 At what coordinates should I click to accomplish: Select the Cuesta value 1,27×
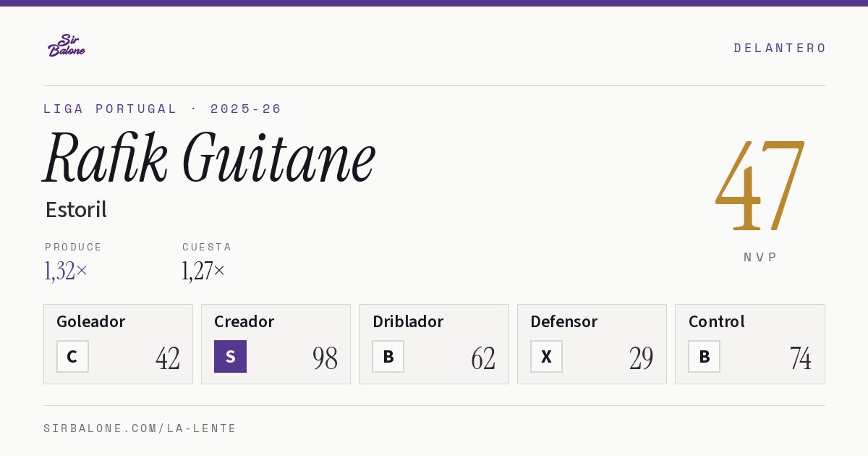click(203, 271)
